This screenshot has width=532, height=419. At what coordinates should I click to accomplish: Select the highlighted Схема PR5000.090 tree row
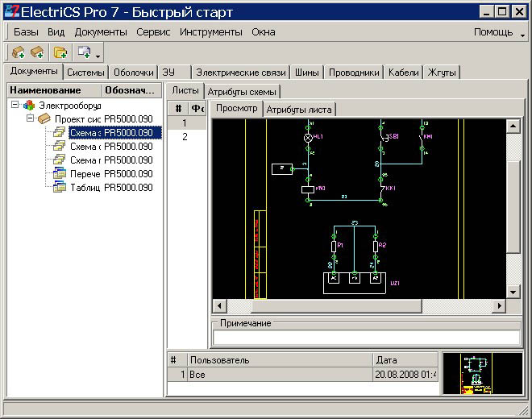(x=115, y=132)
